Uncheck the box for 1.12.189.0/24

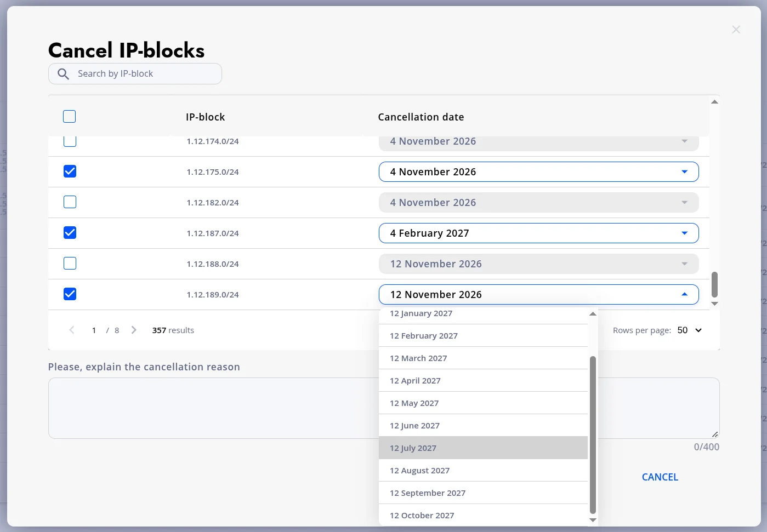70,294
